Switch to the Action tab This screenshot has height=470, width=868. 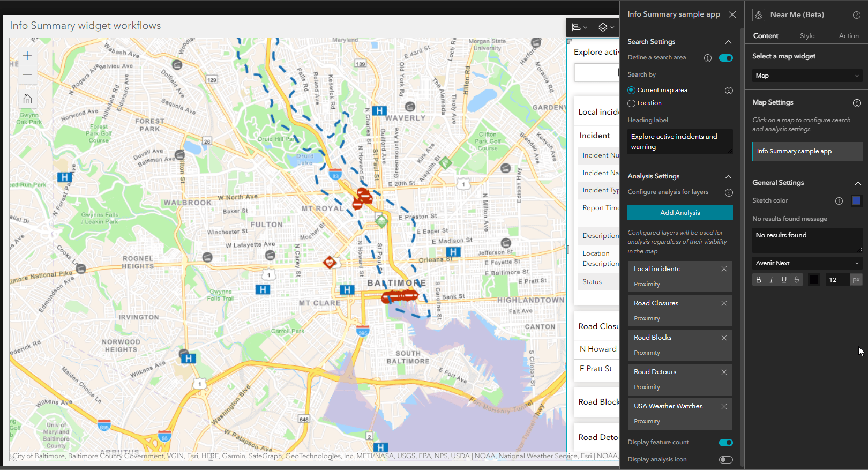(x=849, y=36)
